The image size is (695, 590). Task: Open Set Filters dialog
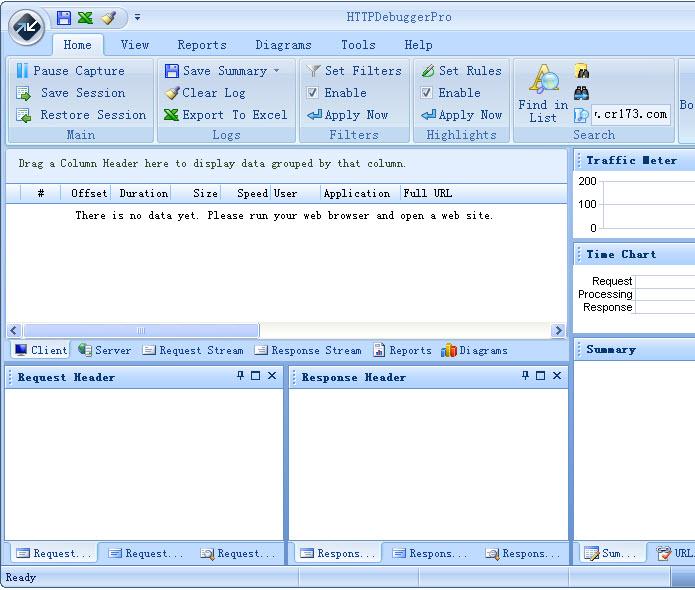pyautogui.click(x=354, y=70)
